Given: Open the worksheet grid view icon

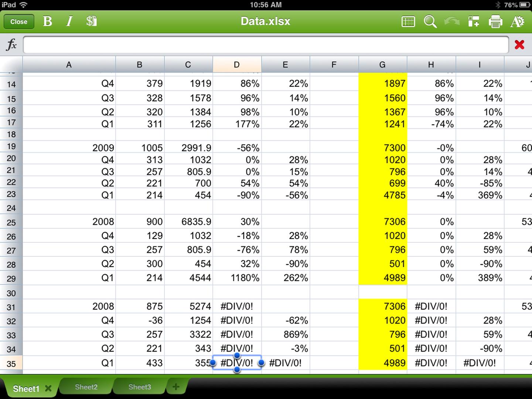Looking at the screenshot, I should coord(408,21).
